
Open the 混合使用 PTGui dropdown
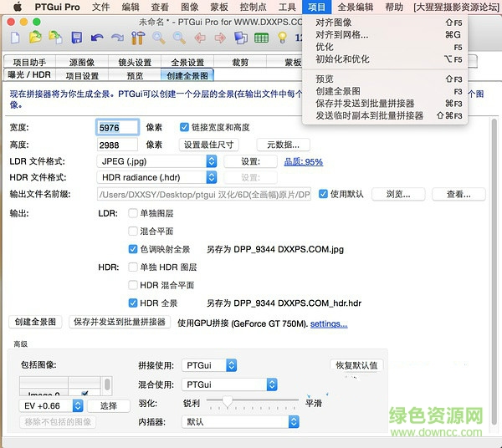pos(229,384)
